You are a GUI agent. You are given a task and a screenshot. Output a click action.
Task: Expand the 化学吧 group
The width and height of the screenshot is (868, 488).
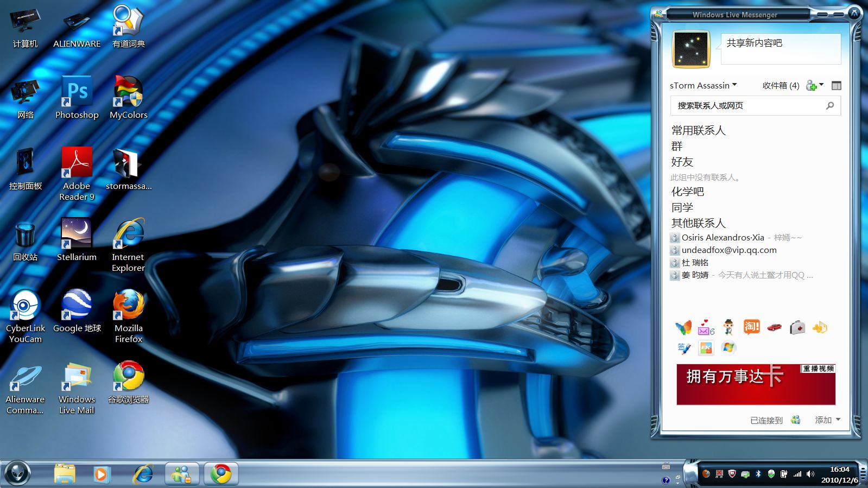[x=688, y=192]
